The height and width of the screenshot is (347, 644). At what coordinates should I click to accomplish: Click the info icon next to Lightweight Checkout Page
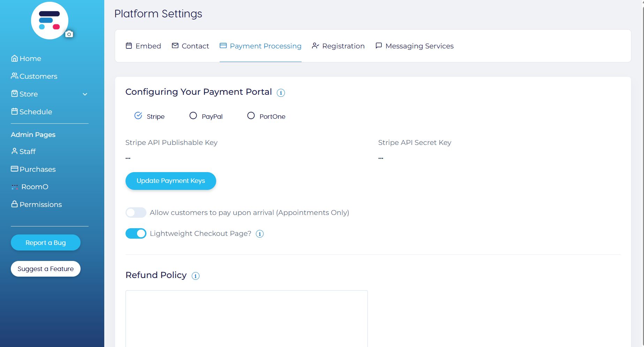pyautogui.click(x=260, y=234)
